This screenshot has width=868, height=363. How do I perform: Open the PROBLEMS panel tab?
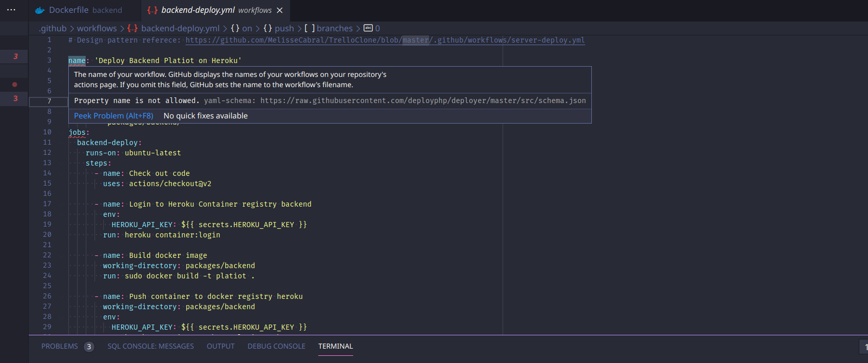pos(60,346)
